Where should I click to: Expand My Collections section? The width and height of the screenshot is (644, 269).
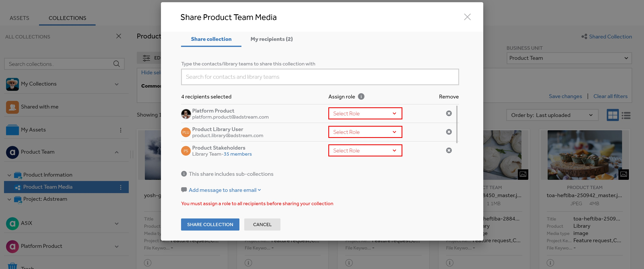click(x=116, y=84)
